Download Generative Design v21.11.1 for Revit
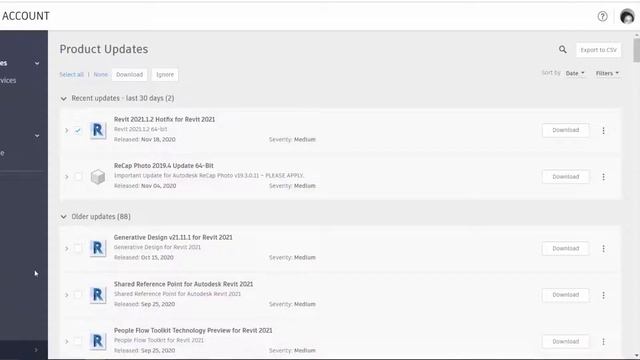The width and height of the screenshot is (640, 360). (566, 249)
